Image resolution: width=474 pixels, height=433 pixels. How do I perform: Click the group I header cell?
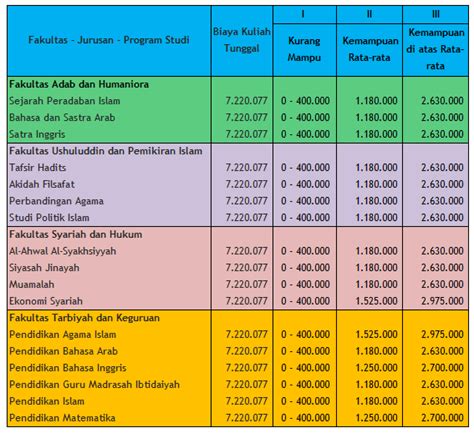[303, 14]
